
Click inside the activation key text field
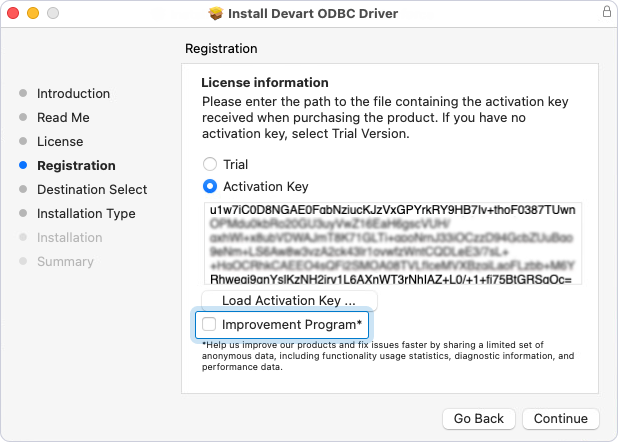click(393, 244)
